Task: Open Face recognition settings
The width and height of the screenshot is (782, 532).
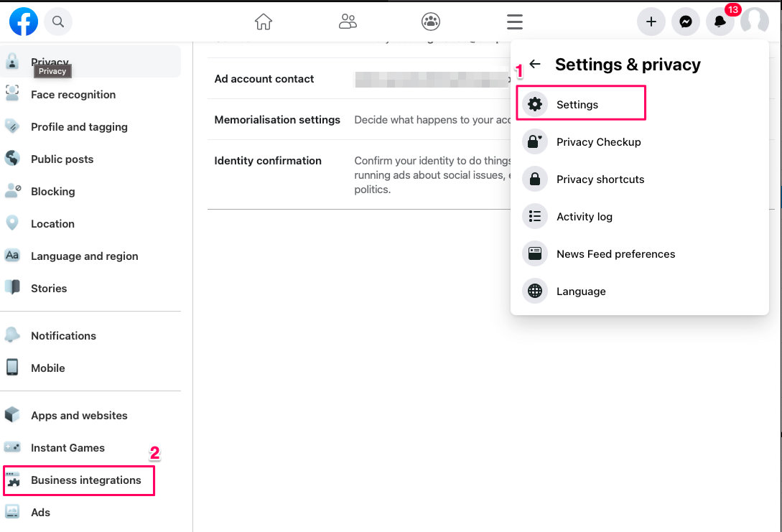Action: 90,94
